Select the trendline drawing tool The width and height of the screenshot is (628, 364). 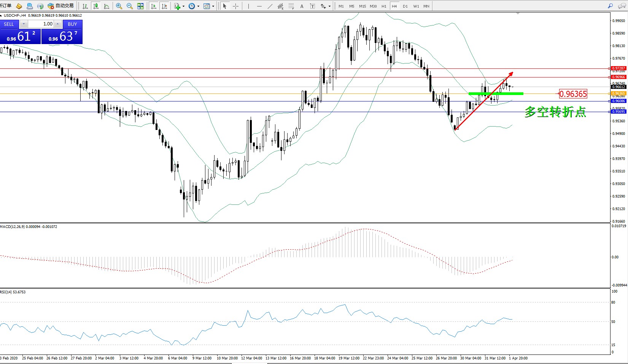click(270, 6)
